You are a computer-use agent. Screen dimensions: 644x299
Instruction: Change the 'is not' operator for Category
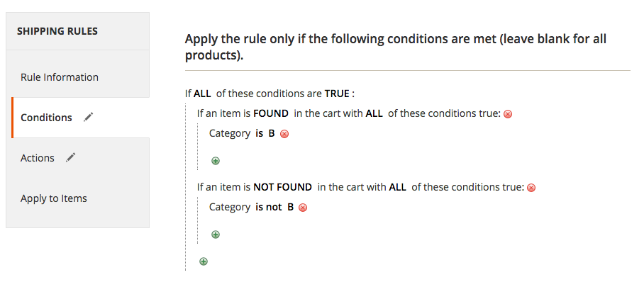tap(268, 207)
